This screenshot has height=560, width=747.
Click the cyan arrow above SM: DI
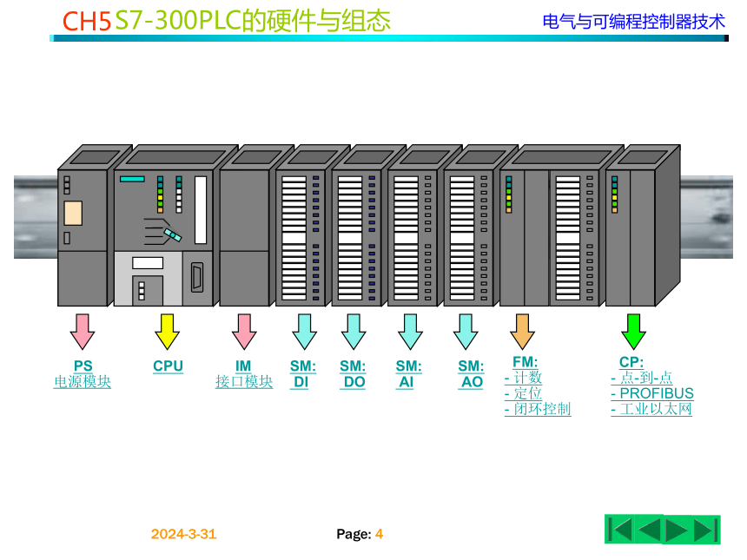304,332
